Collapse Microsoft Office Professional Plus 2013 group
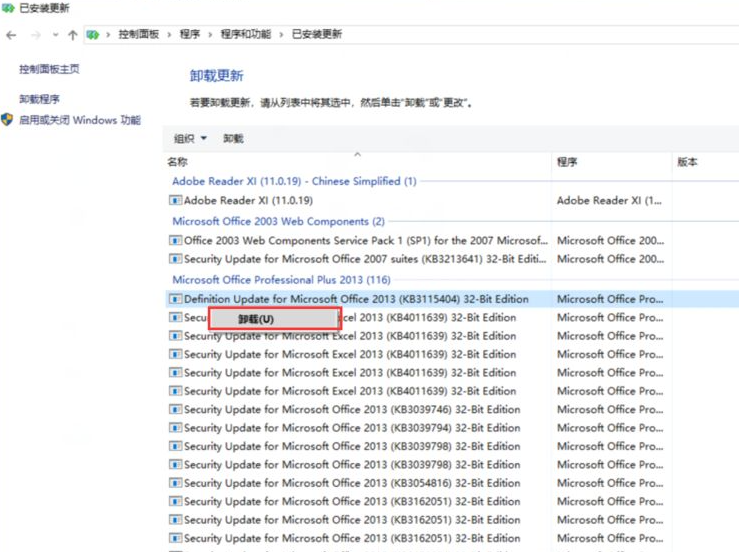739x552 pixels. (x=281, y=280)
